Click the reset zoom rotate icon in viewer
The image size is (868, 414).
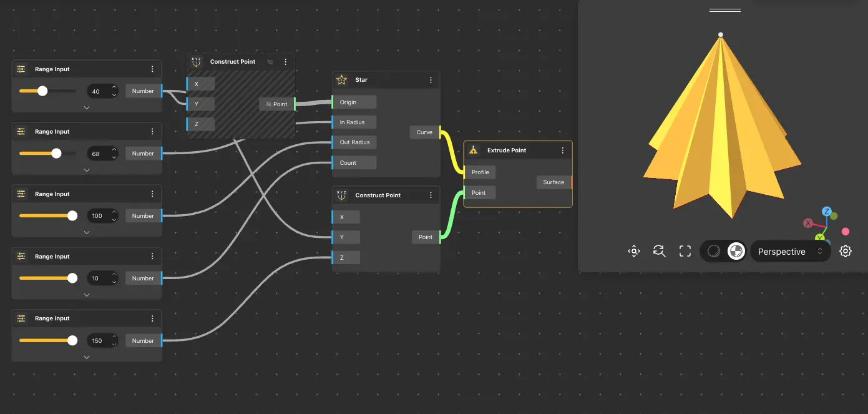pyautogui.click(x=659, y=251)
